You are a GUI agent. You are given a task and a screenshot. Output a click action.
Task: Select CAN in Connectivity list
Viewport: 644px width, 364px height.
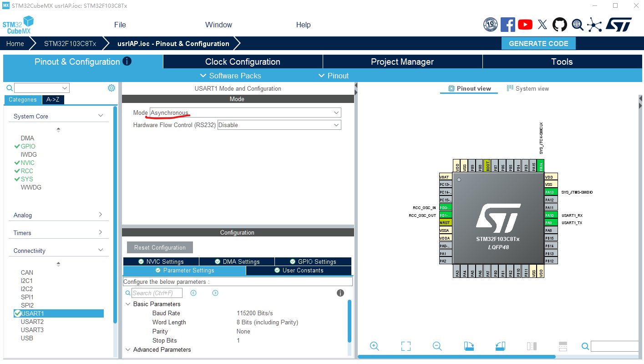[27, 272]
